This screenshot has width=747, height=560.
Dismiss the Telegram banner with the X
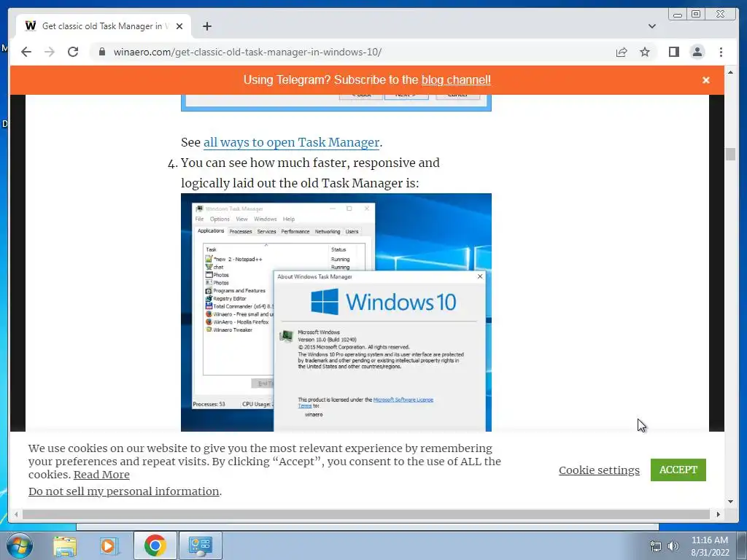pos(706,80)
